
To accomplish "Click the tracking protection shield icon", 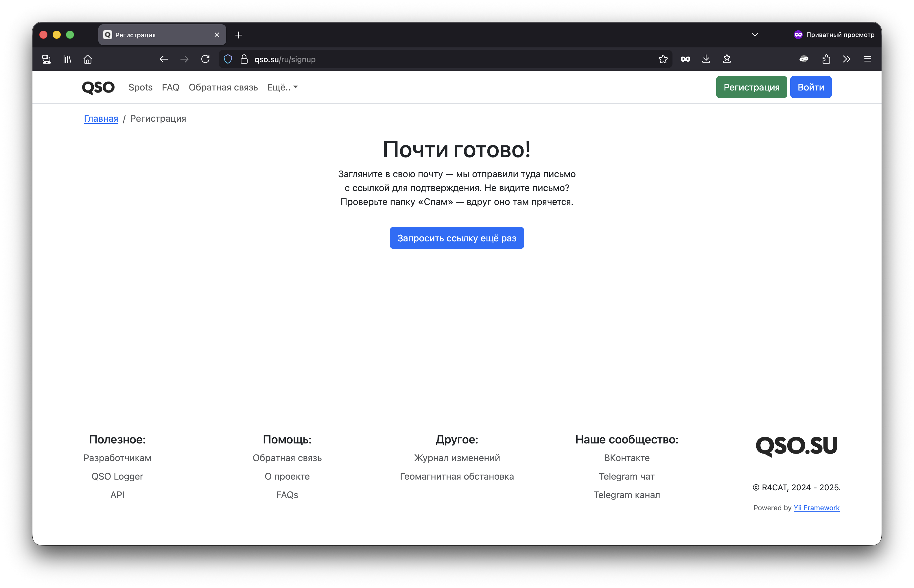I will [228, 59].
